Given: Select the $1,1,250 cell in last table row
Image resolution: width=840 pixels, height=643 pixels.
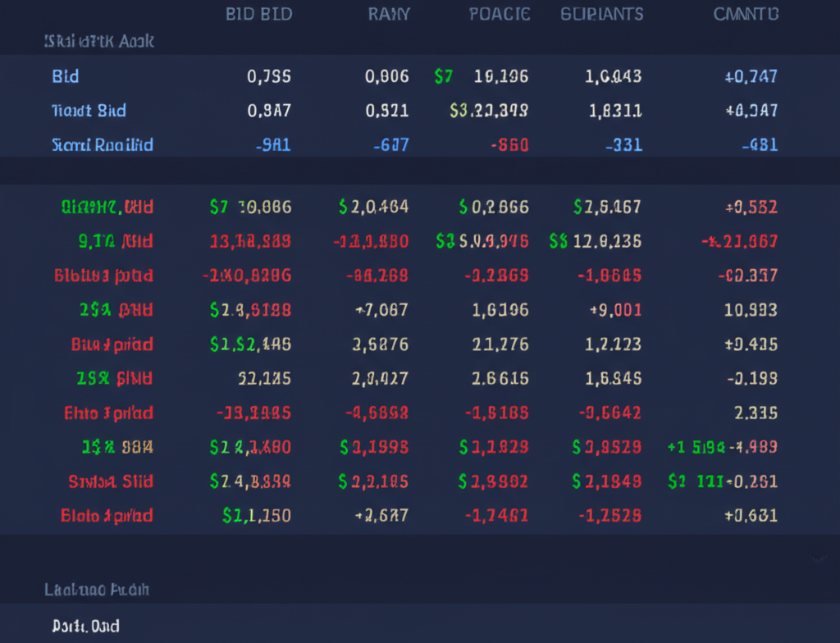Looking at the screenshot, I should pos(256,516).
